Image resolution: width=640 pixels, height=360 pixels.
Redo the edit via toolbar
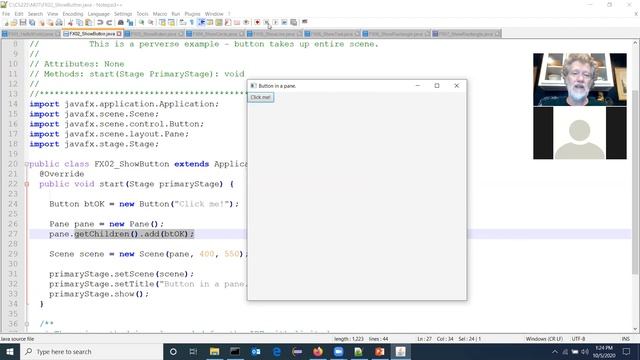109,22
